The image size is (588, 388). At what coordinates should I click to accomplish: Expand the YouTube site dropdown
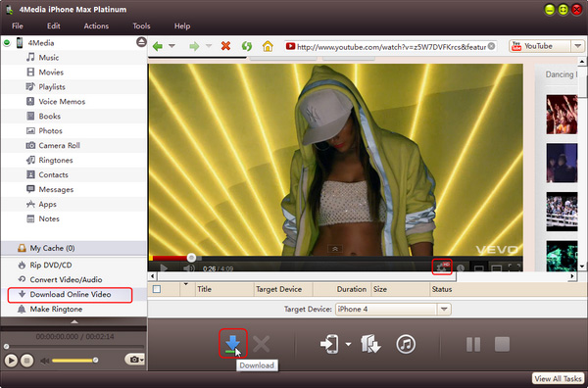(577, 46)
